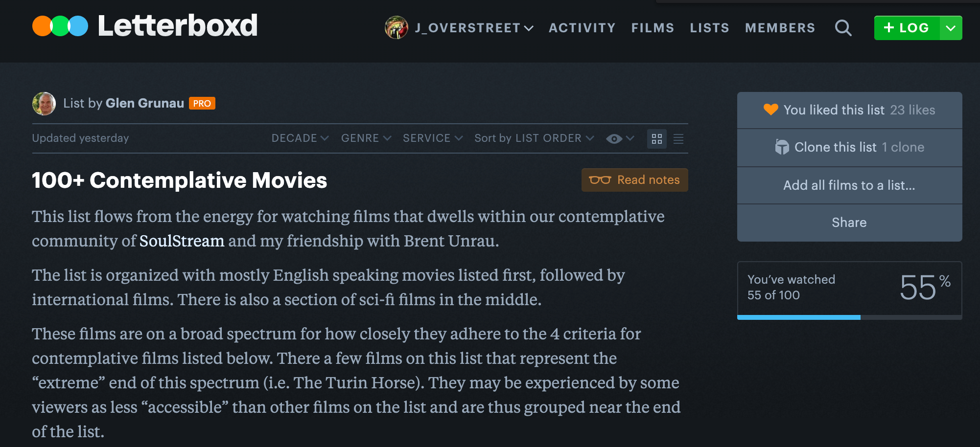Expand the DECADE filter dropdown
Screen dimensions: 980x447
[x=300, y=138]
